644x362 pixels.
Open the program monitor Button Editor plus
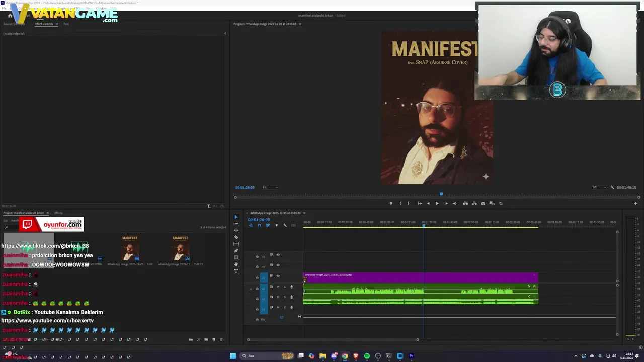pyautogui.click(x=635, y=203)
